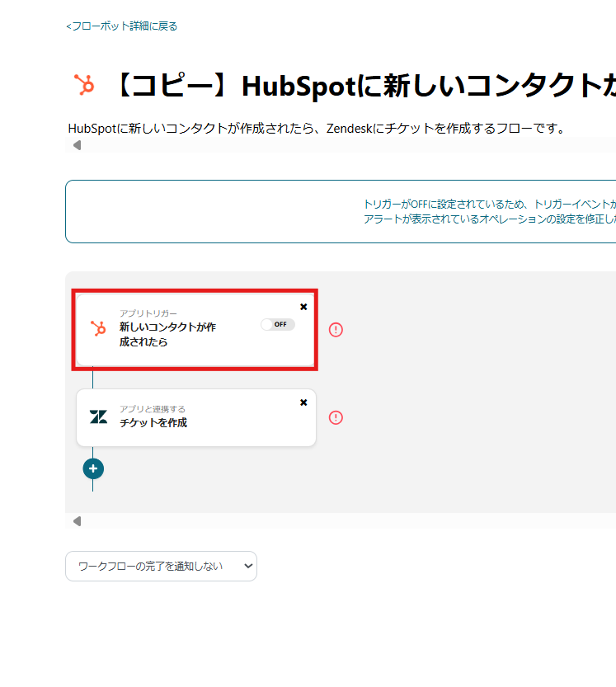Viewport: 616px width, 687px height.
Task: Click the flow title 【コピー】HubSpotに新しいコンタクト
Action: (366, 86)
